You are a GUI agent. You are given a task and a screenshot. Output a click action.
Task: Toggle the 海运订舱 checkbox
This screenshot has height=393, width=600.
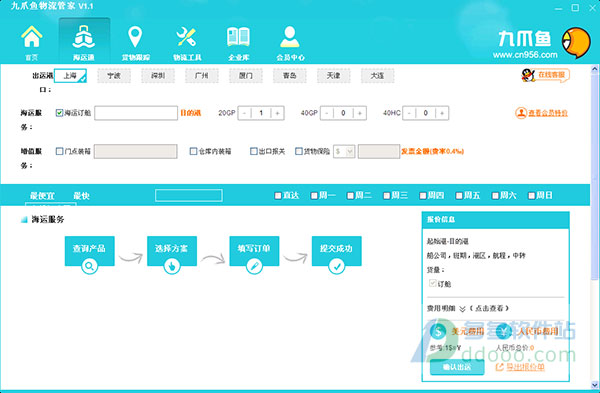pyautogui.click(x=59, y=113)
